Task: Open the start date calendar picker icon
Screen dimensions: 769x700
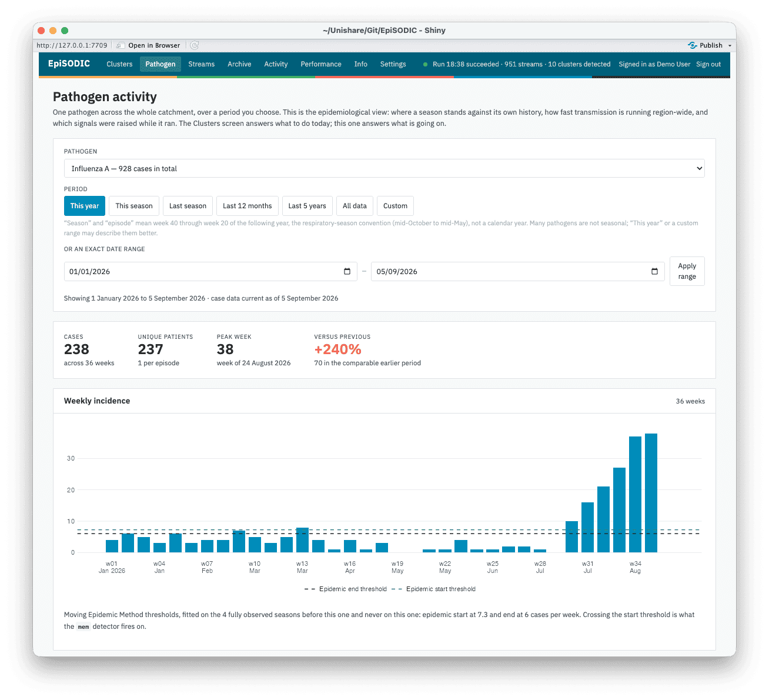Action: (347, 271)
